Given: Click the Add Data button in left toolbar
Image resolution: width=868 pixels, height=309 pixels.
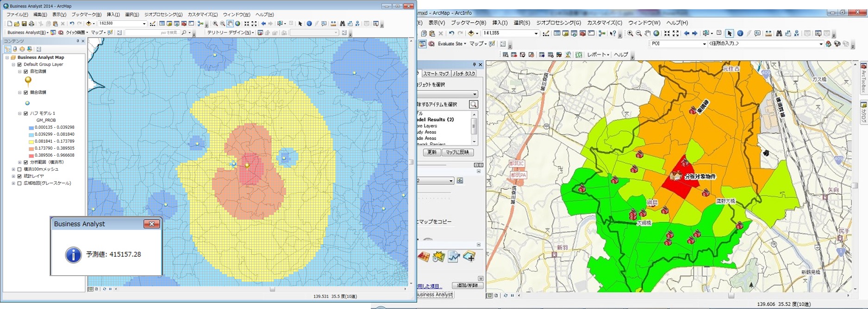Looking at the screenshot, I should 88,24.
